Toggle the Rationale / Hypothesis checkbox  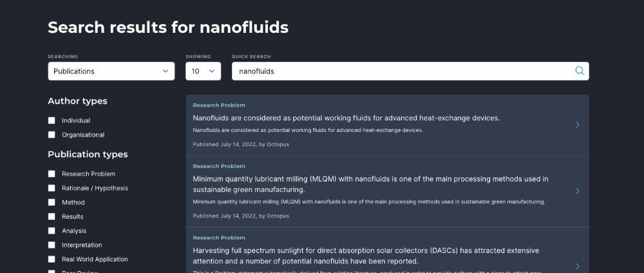coord(52,188)
